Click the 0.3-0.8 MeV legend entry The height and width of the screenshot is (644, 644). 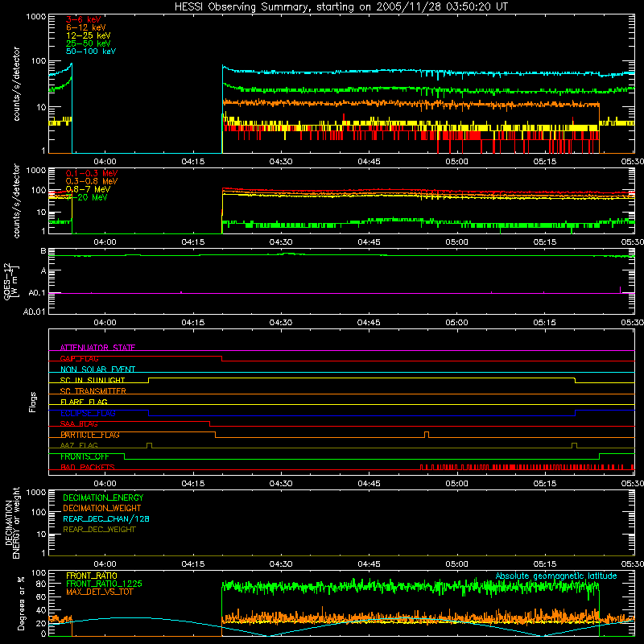(92, 181)
